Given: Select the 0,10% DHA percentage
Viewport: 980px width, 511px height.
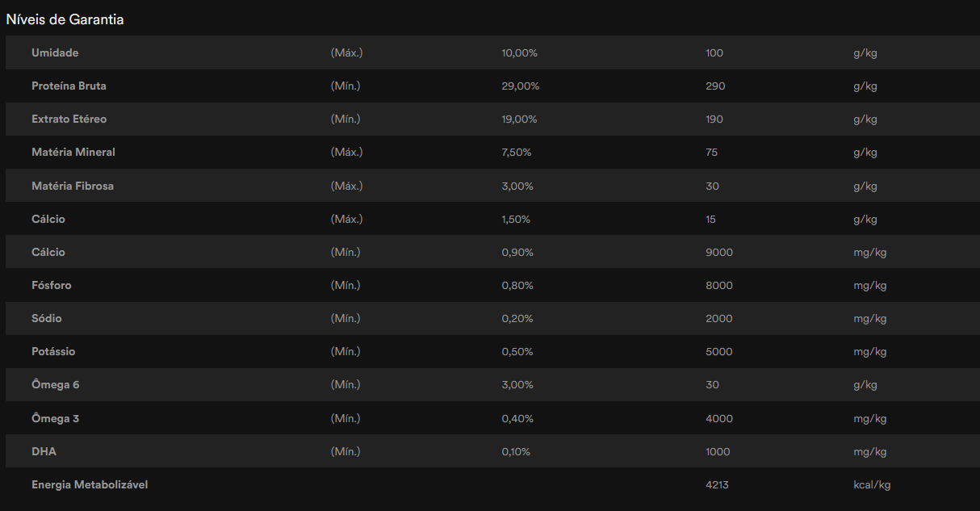Looking at the screenshot, I should click(x=516, y=451).
